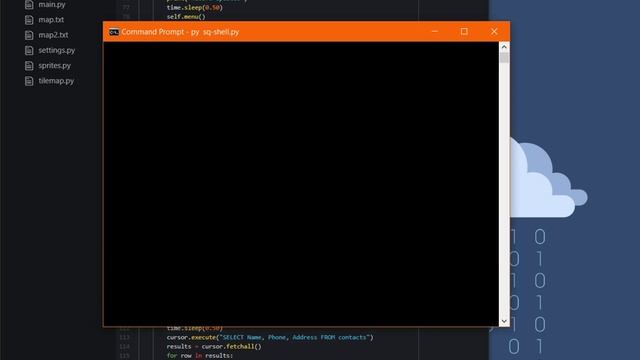Open tilemap.py file
640x360 pixels.
pos(56,81)
